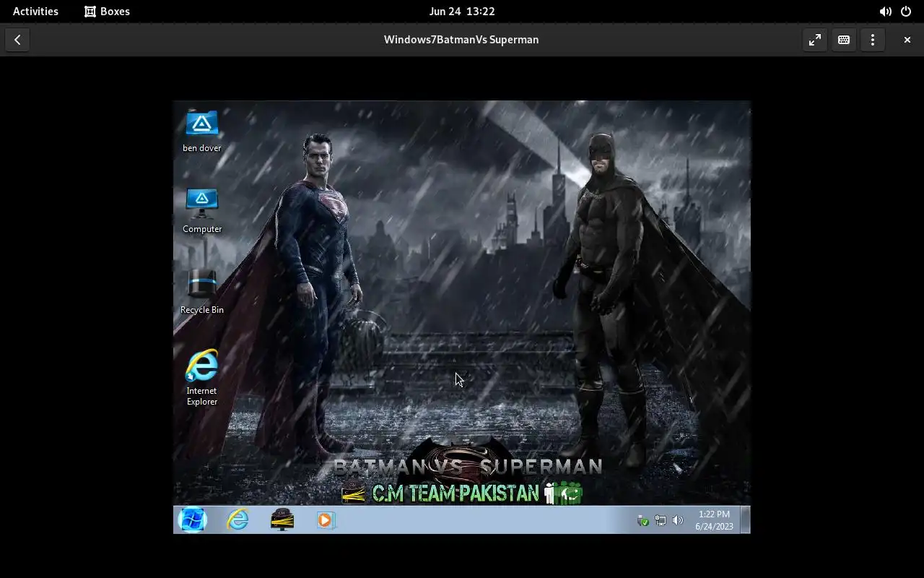
Task: Open the network tray icon
Action: (x=660, y=520)
